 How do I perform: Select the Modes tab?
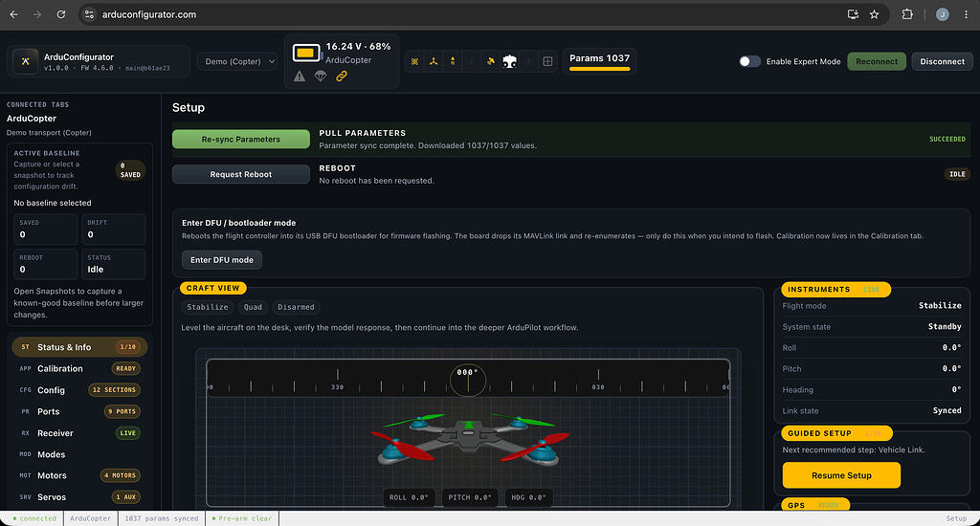(x=79, y=454)
